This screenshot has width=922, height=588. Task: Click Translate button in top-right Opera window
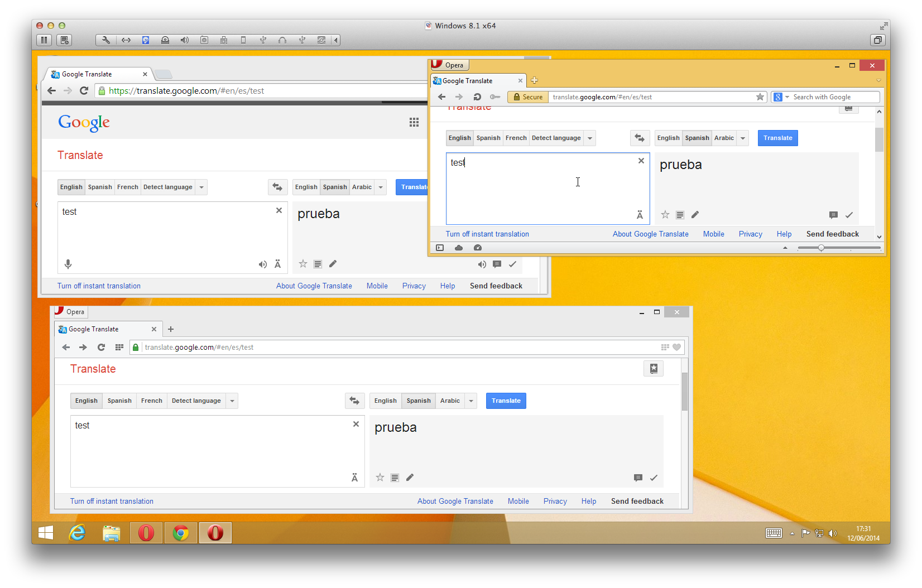777,138
